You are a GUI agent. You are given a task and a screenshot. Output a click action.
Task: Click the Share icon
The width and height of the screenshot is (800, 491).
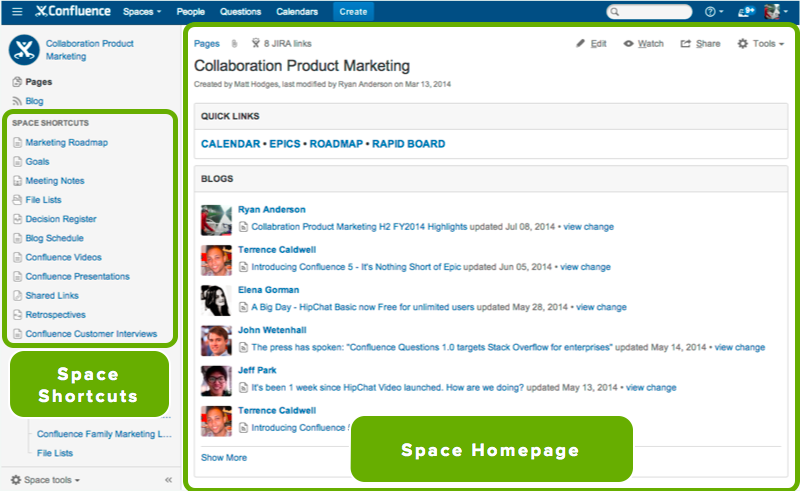tap(685, 44)
